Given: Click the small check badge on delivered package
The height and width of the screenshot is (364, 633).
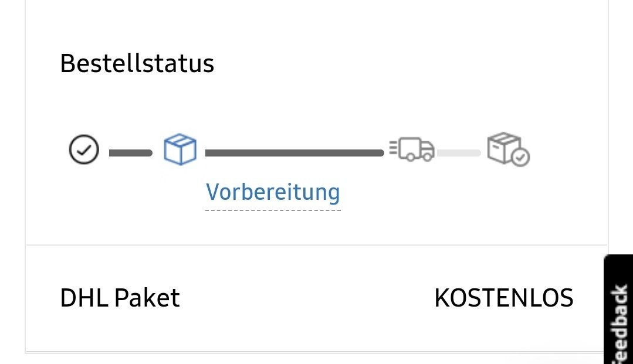Looking at the screenshot, I should point(520,157).
